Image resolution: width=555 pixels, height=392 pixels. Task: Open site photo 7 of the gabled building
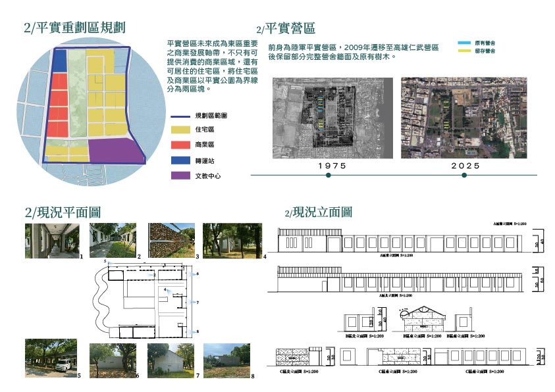point(171,360)
